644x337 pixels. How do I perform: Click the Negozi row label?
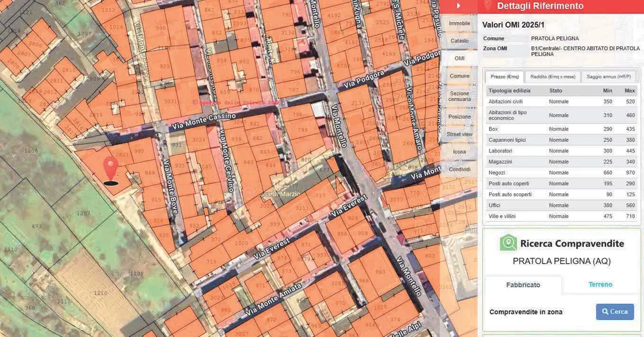(x=497, y=173)
